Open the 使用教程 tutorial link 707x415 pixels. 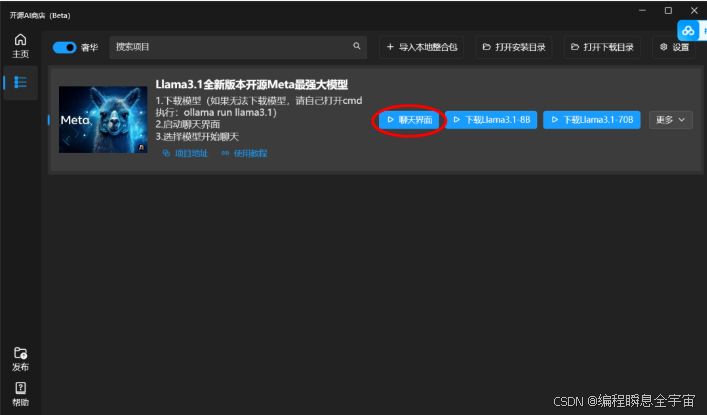tap(244, 153)
